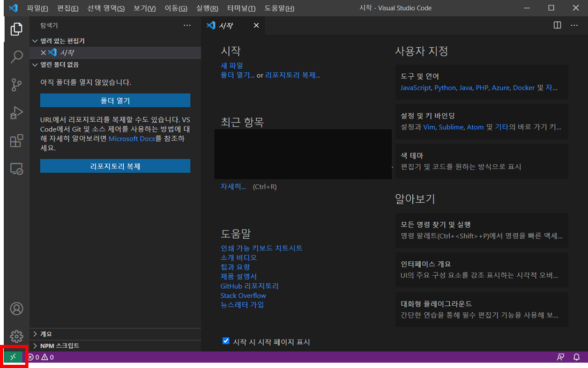588x368 pixels.
Task: Click the Sublime keybinding link
Action: 451,127
